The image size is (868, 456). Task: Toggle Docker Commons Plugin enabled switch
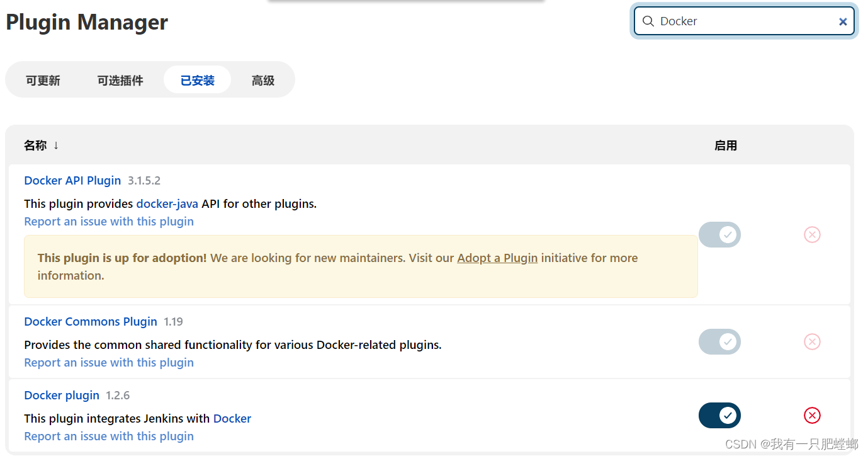pos(719,342)
